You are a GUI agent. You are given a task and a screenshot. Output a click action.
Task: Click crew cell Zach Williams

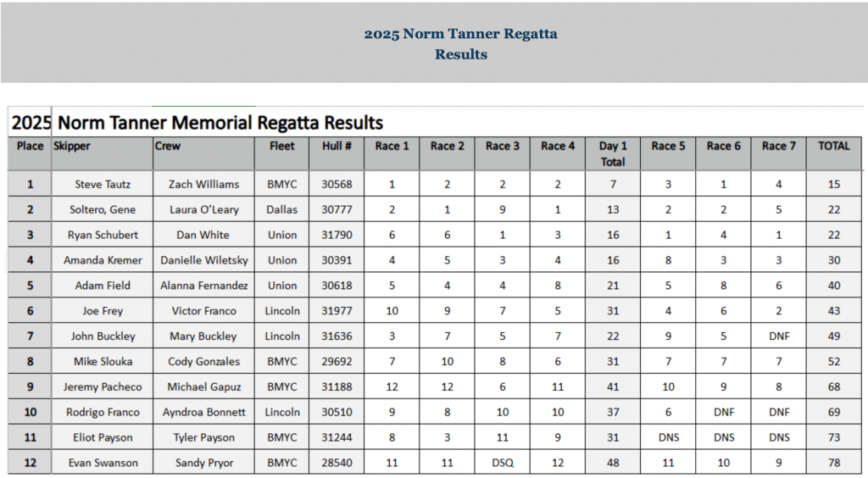tap(203, 184)
